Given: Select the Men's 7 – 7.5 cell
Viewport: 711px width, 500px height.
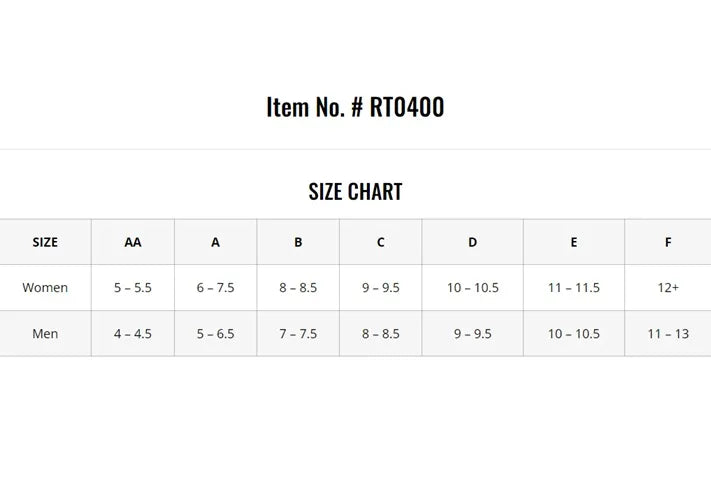Looking at the screenshot, I should [x=298, y=334].
